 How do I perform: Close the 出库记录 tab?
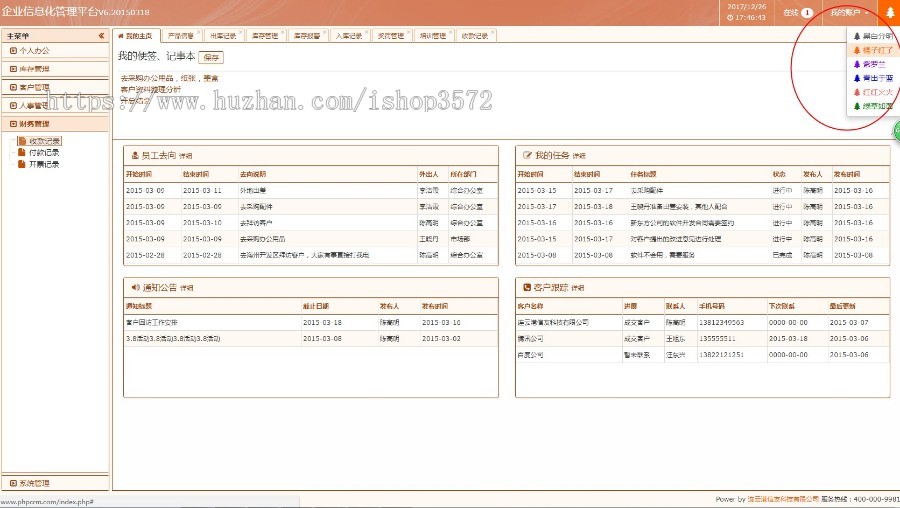(240, 32)
